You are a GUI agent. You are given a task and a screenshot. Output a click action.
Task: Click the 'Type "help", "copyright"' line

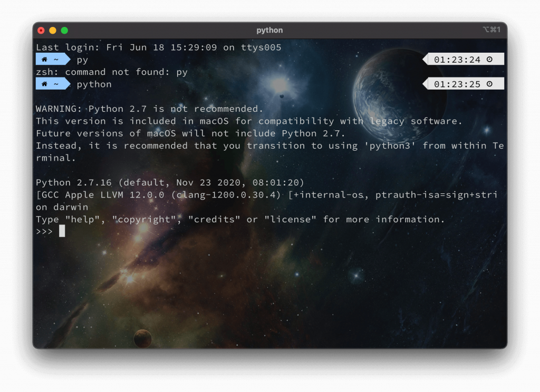(240, 219)
